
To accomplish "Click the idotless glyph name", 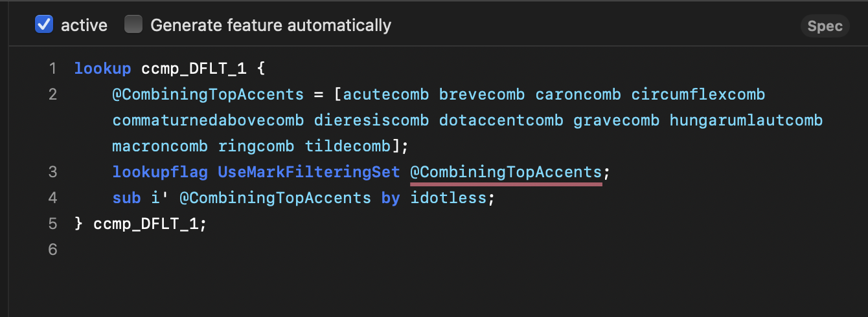I will point(448,198).
